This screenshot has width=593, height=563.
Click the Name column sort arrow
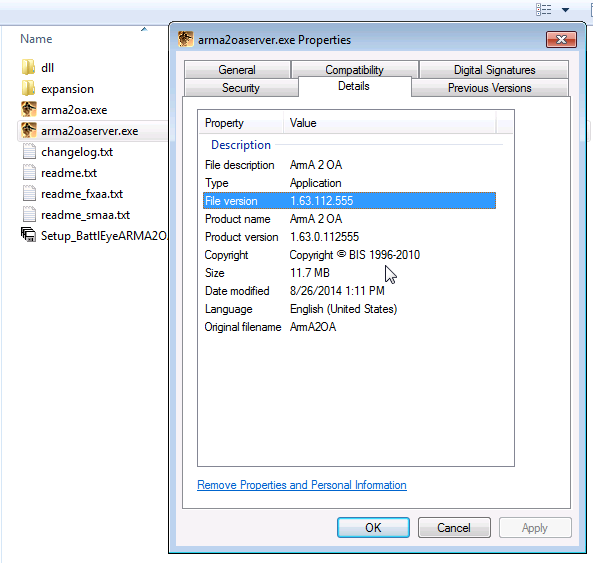[x=144, y=29]
